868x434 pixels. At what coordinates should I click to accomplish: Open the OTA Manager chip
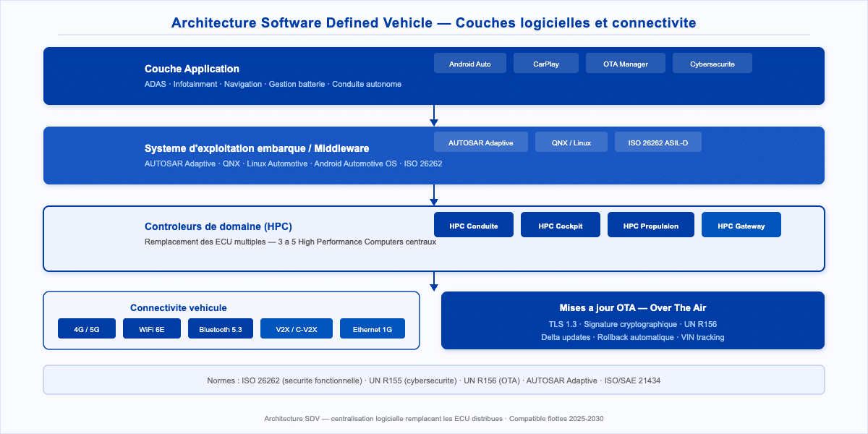coord(626,64)
